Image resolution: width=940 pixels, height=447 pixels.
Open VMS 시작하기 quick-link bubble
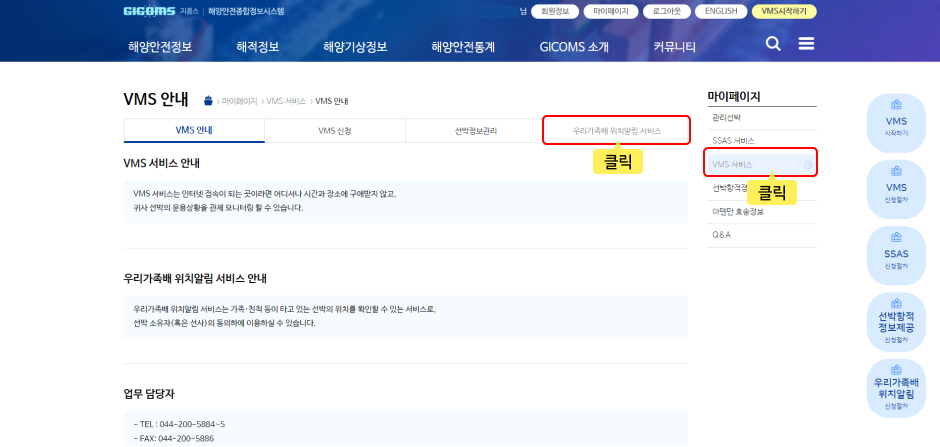(896, 126)
